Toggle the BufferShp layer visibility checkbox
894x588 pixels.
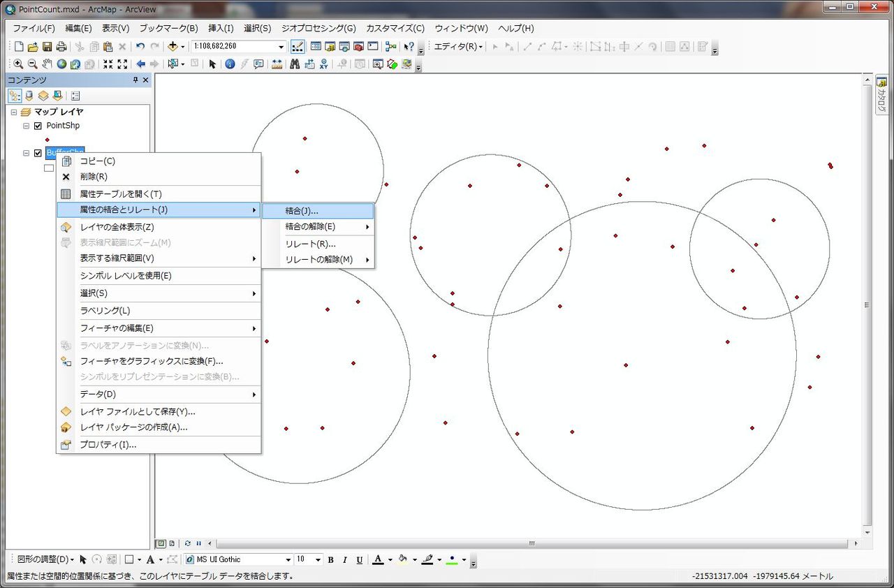[x=38, y=153]
